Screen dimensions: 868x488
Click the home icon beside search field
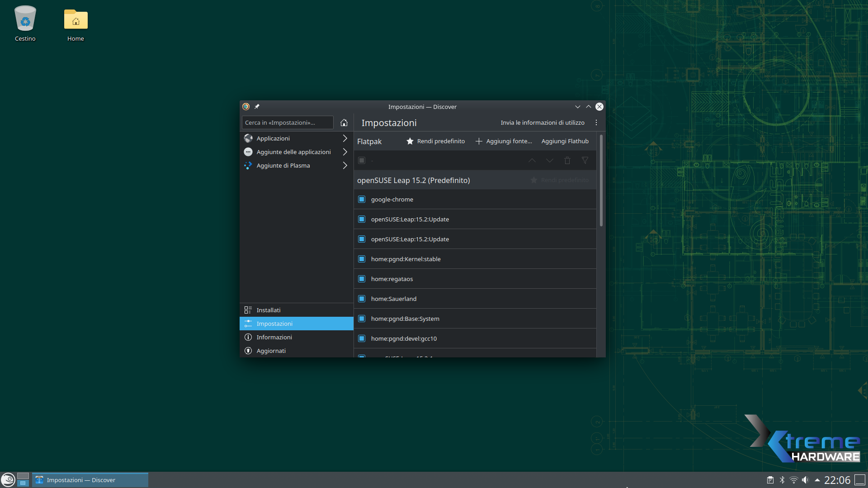coord(344,122)
